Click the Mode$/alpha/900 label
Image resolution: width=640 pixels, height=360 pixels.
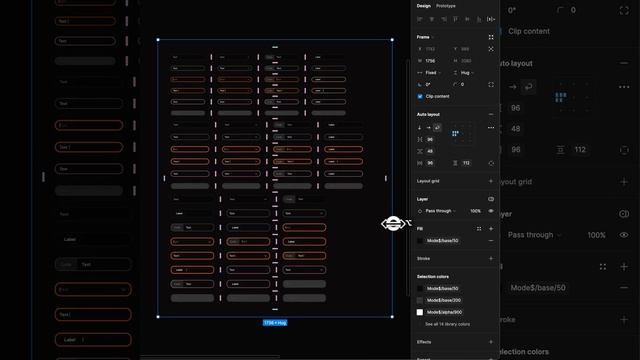point(444,312)
